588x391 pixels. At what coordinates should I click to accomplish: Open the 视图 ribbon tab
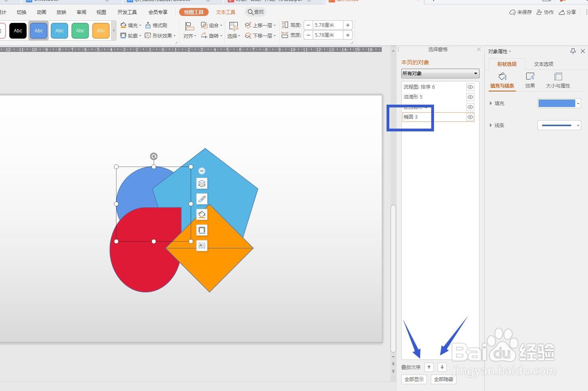tap(101, 12)
